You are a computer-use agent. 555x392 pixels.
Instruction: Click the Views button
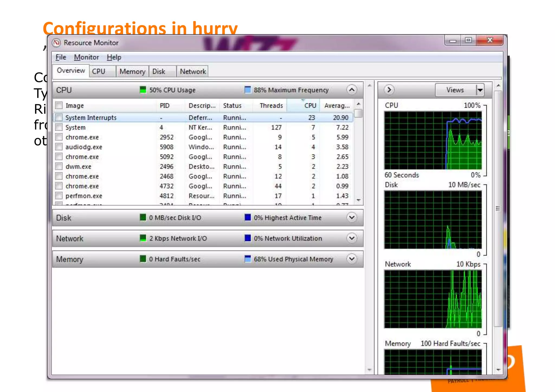(455, 90)
